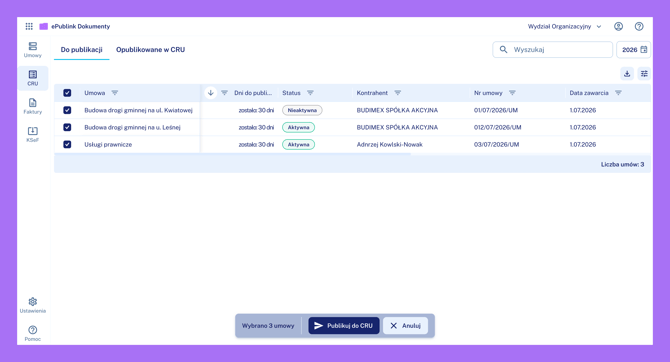Click BUDIMEX in the Leśnej row
Screen dimensions: 670x362
pos(397,127)
